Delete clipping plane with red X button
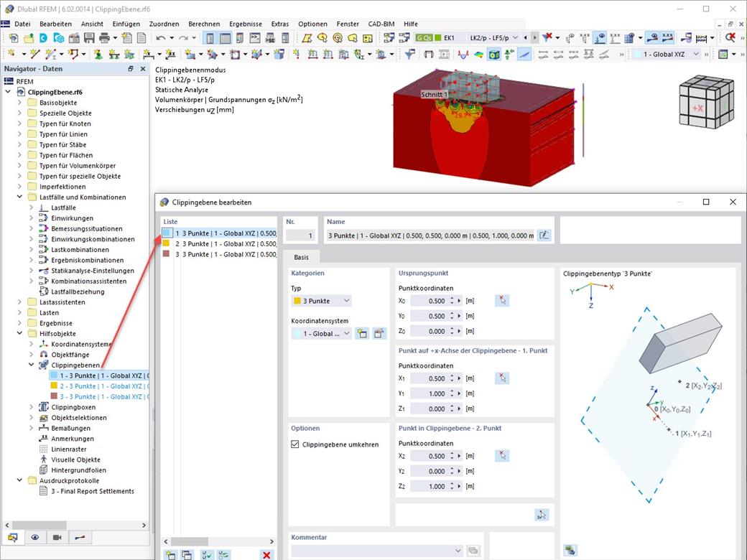 coord(266,555)
